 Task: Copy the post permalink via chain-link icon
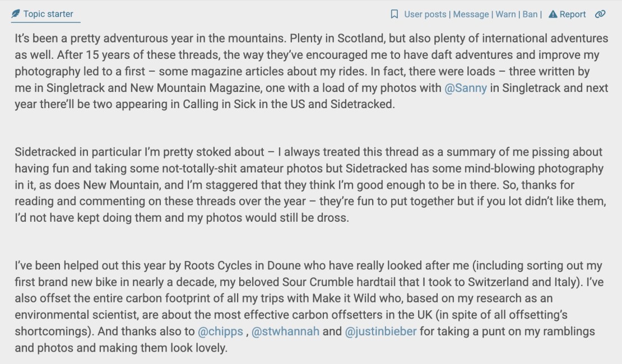tap(600, 14)
